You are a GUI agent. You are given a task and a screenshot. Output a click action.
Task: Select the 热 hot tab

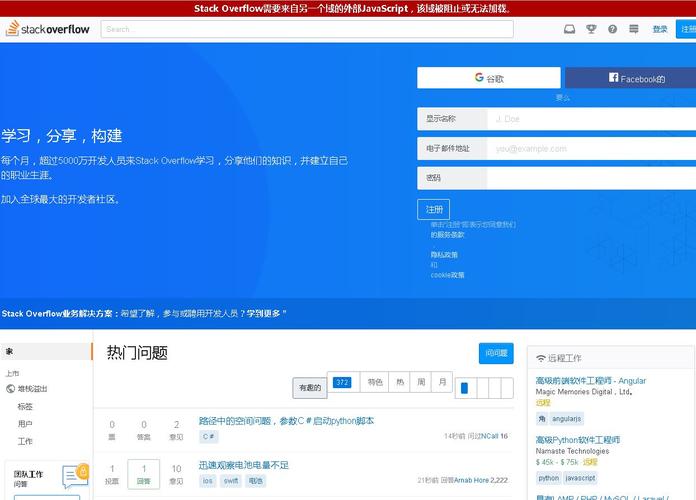(400, 382)
